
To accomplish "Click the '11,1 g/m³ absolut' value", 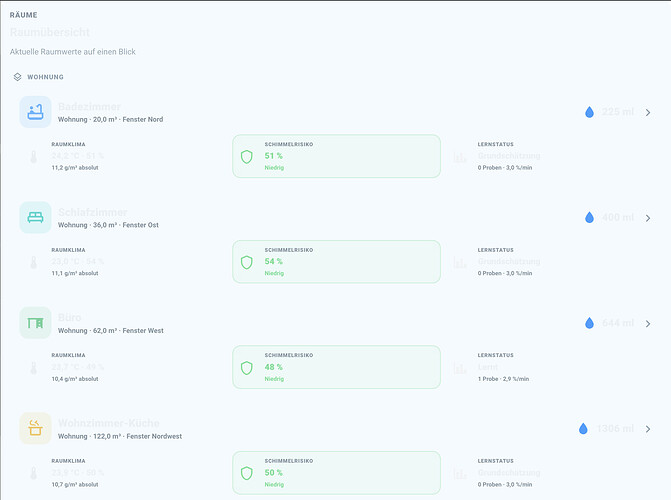I will [75, 273].
